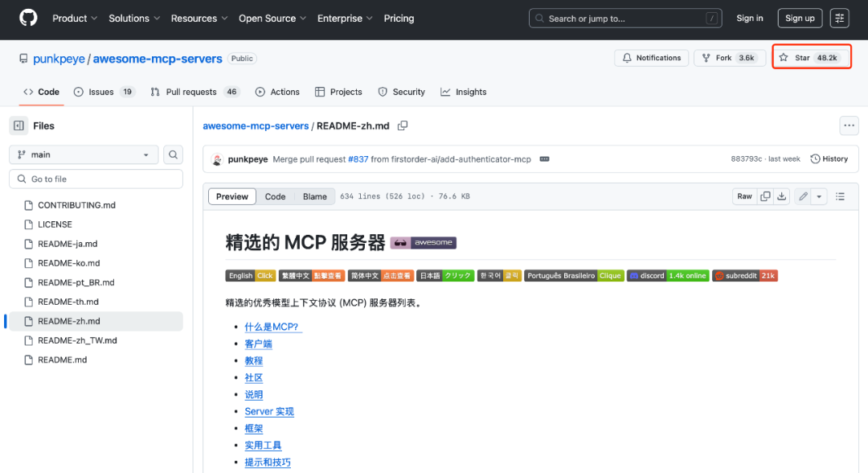Focus the Go to file field
The width and height of the screenshot is (868, 473).
pos(96,179)
